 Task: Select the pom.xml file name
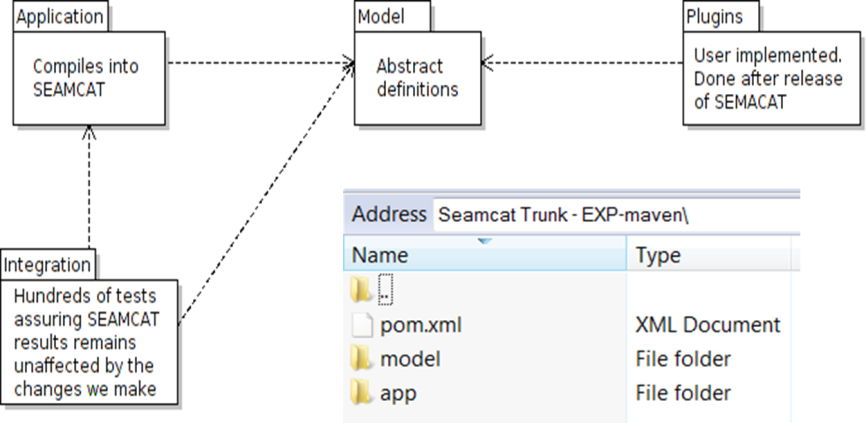[421, 325]
